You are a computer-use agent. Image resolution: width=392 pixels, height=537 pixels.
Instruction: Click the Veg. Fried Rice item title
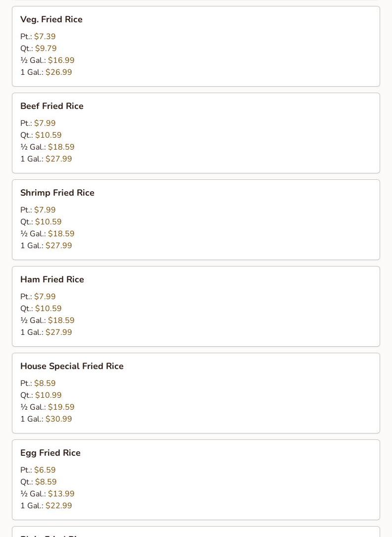51,19
